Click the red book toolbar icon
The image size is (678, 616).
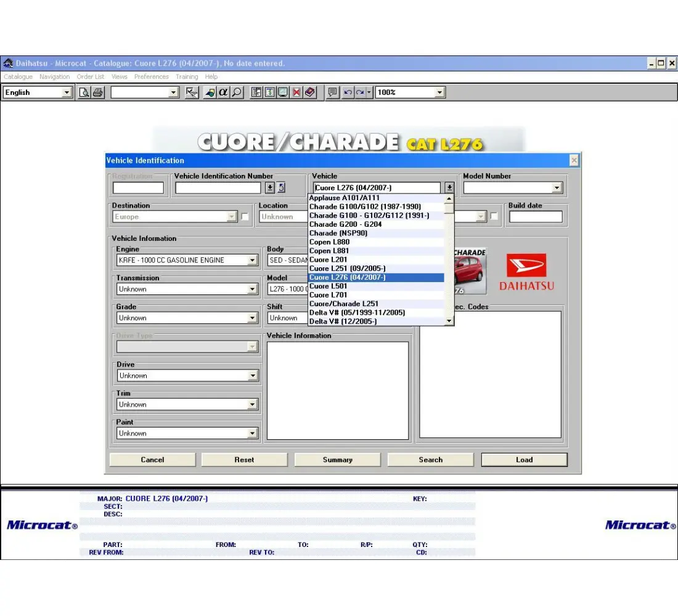[x=309, y=92]
